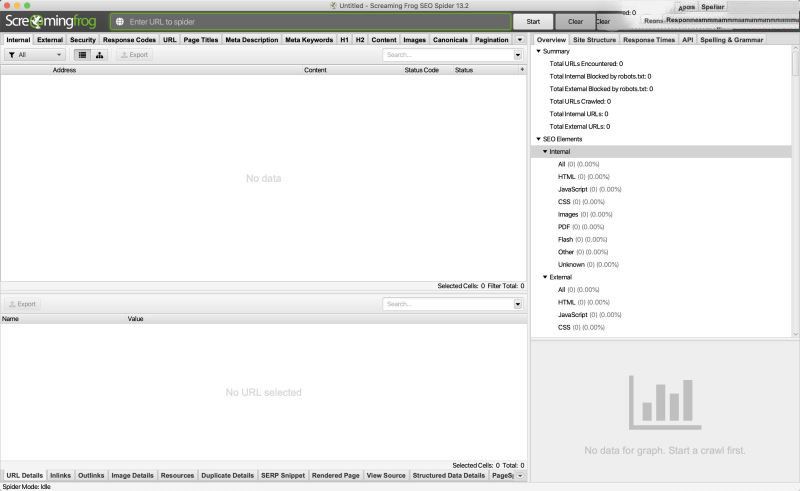Switch to the Security tab
Screen dimensions: 800x491
(x=83, y=40)
